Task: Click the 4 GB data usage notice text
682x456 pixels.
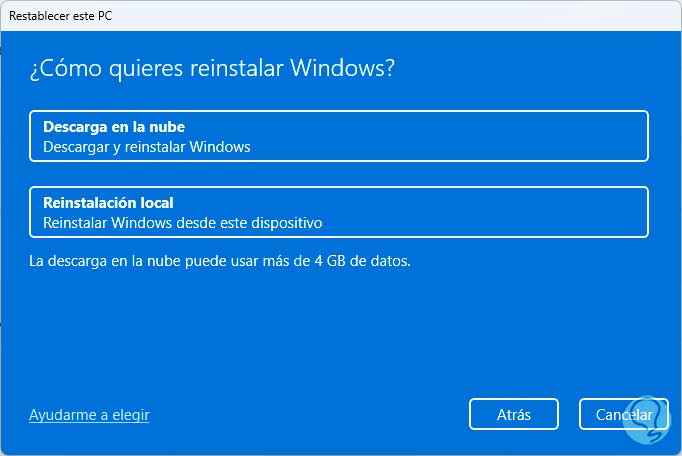Action: click(x=220, y=261)
